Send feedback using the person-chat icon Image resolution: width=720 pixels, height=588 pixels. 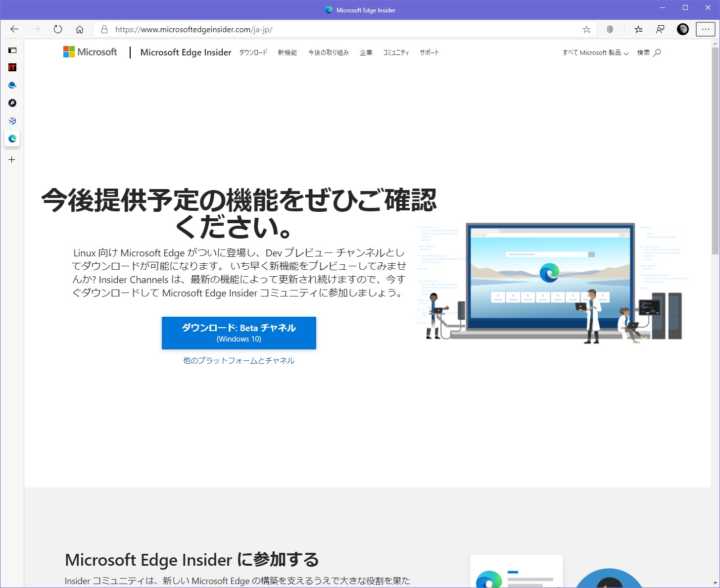coord(660,30)
